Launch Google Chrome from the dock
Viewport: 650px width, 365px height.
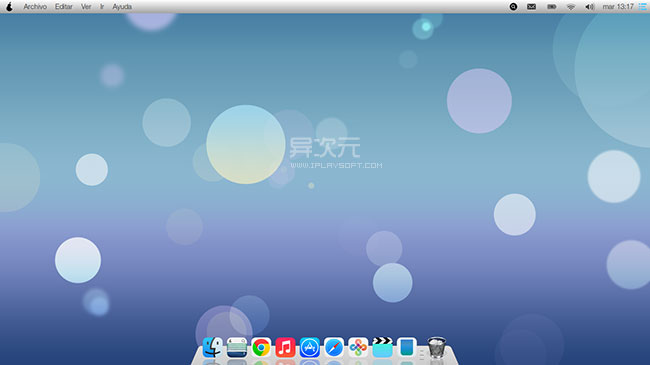(261, 347)
